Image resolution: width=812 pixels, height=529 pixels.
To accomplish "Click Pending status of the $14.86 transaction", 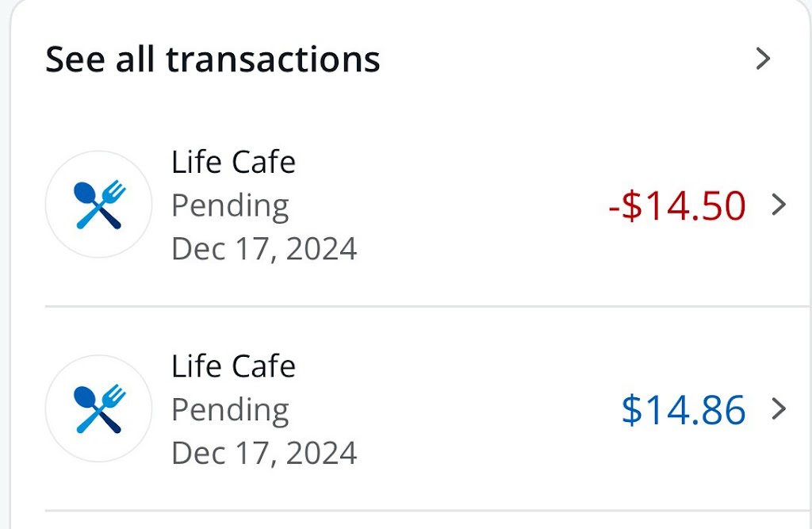I will [x=230, y=409].
